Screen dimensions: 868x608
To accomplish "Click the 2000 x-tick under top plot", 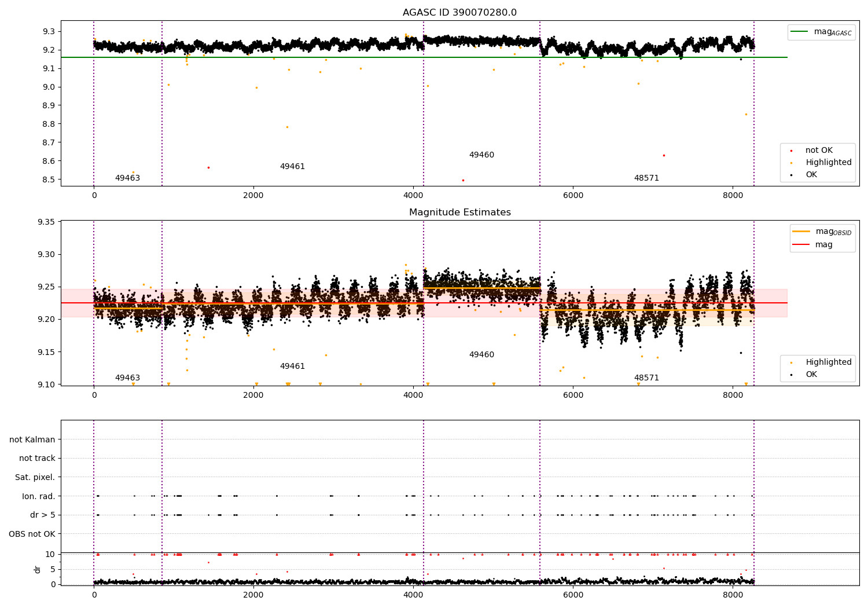I will [253, 196].
